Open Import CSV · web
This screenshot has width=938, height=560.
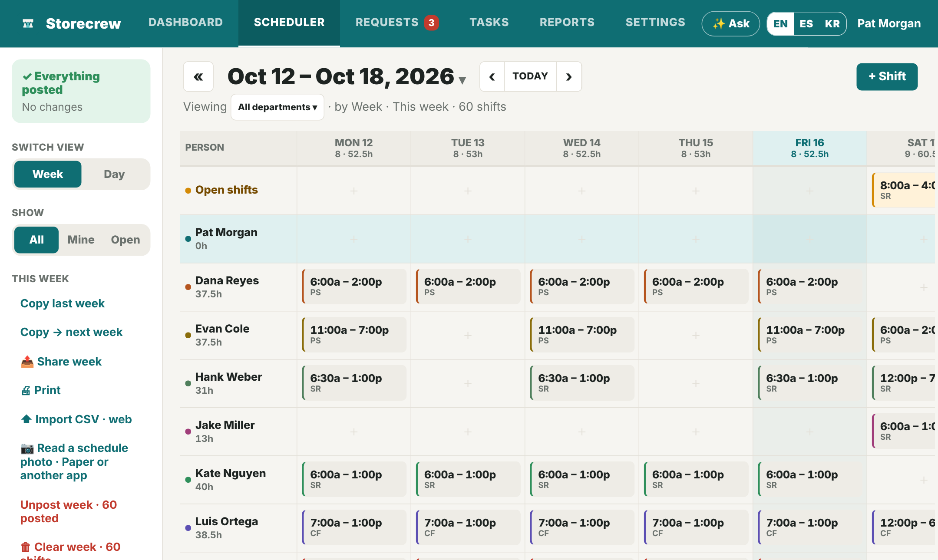76,419
